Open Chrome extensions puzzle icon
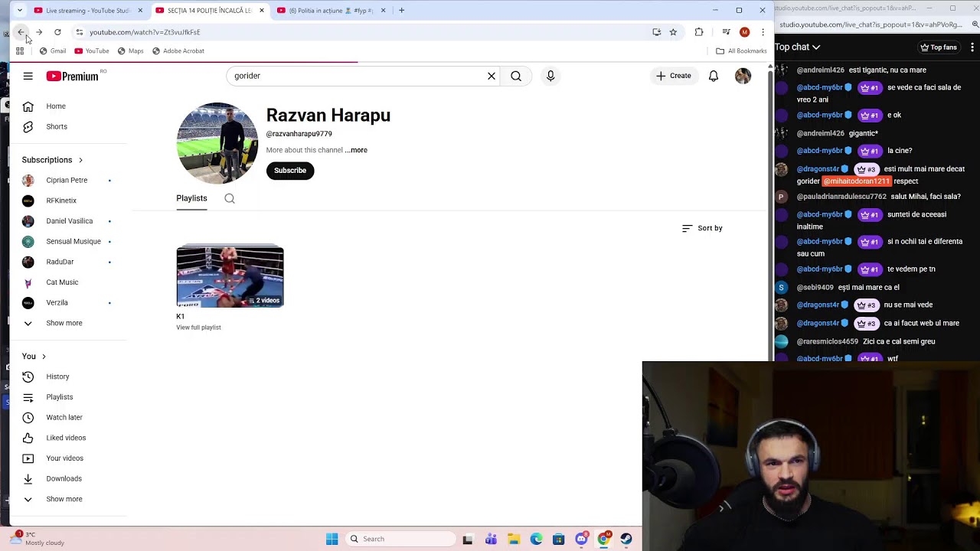Viewport: 980px width, 551px height. 699,32
